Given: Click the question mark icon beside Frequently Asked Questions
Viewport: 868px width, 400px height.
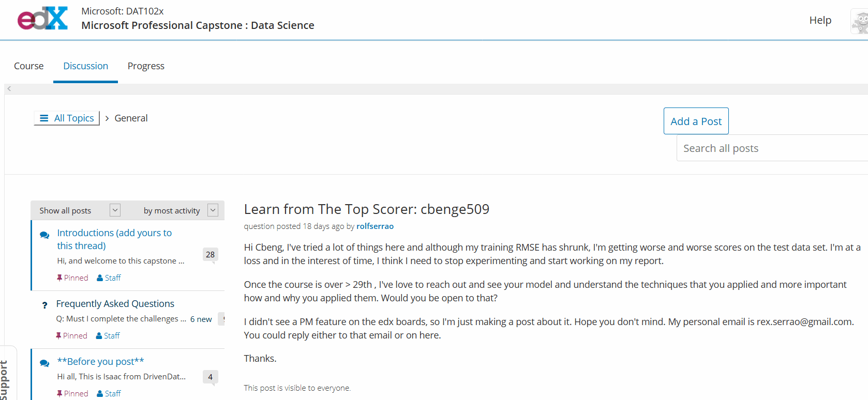Looking at the screenshot, I should click(x=44, y=305).
